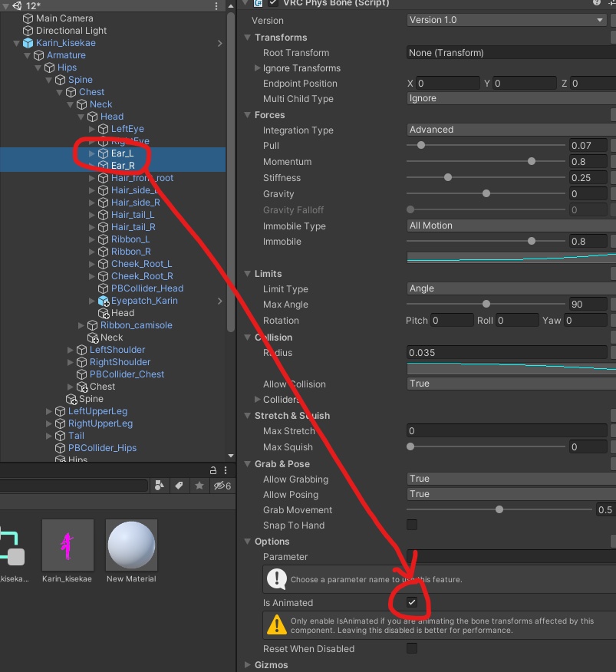The width and height of the screenshot is (616, 672).
Task: Click the favorites star icon
Action: (199, 486)
